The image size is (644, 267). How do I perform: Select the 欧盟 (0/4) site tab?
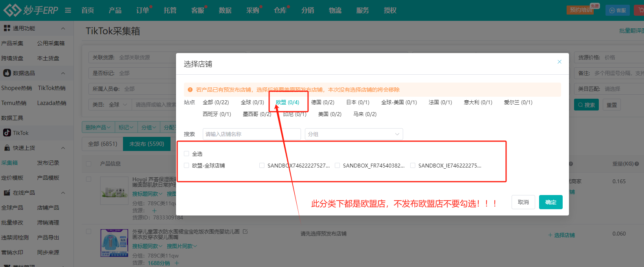tap(287, 102)
